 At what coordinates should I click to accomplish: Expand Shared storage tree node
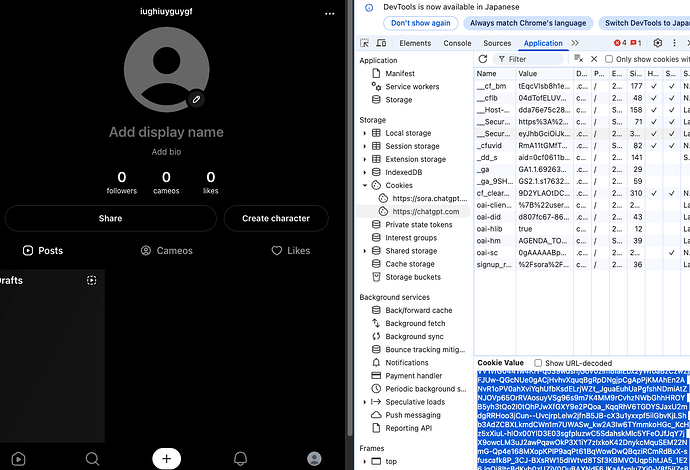coord(364,251)
